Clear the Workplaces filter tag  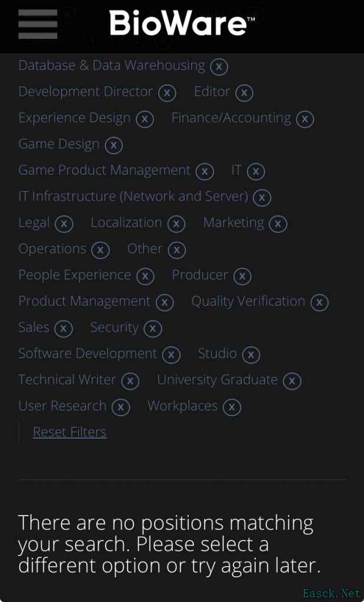(232, 407)
